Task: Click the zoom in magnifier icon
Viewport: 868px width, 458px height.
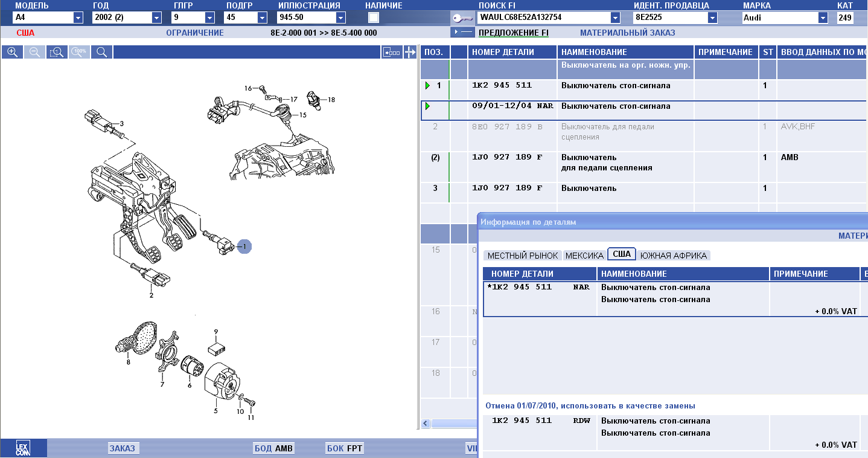Action: click(x=12, y=53)
